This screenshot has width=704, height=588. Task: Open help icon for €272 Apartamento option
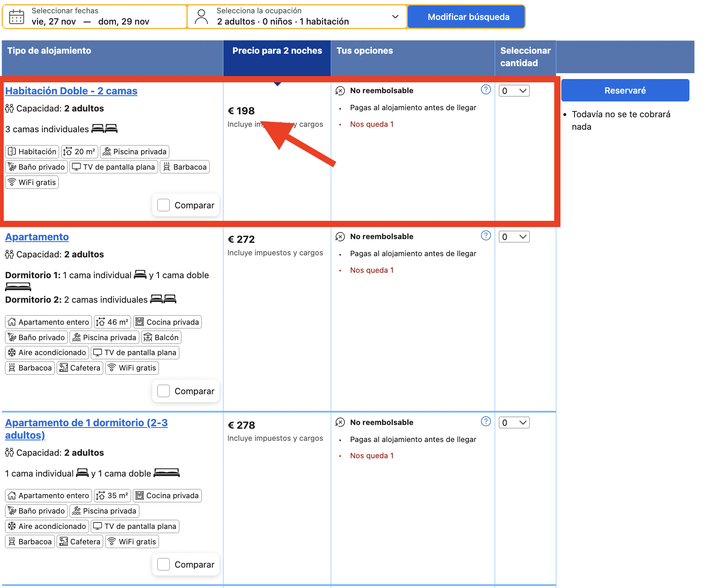[x=486, y=236]
